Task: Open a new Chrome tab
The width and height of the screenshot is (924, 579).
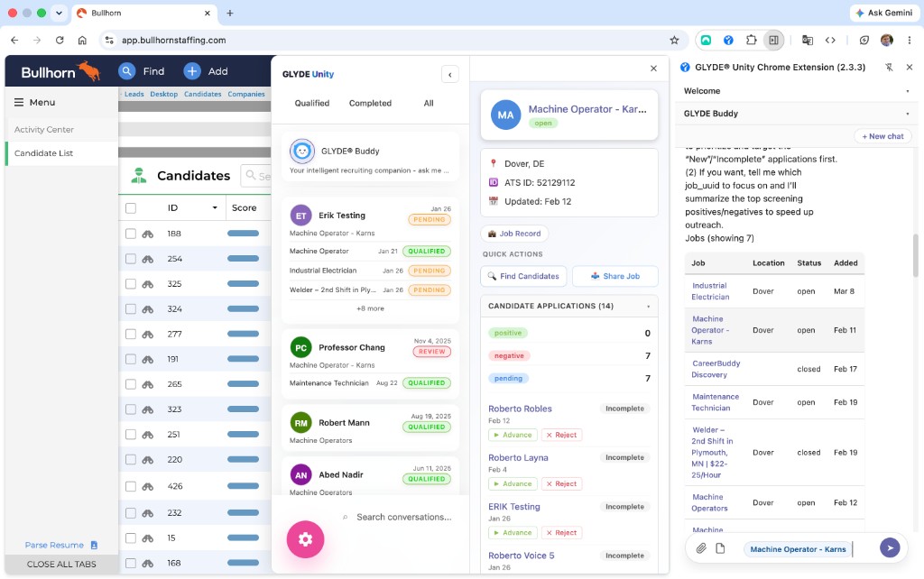Action: [x=230, y=13]
